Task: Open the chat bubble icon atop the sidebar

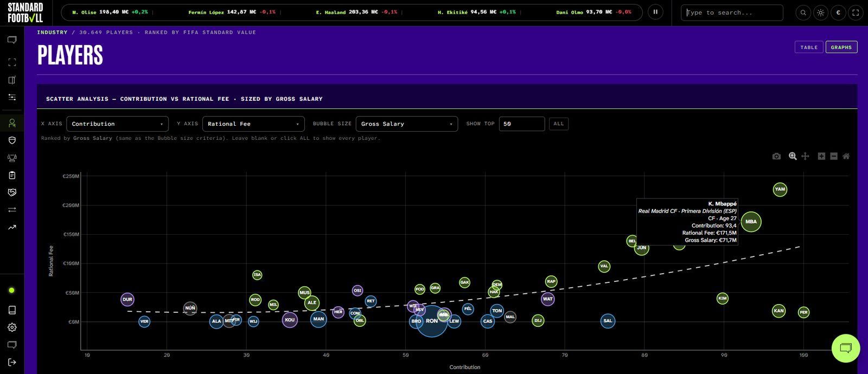Action: pyautogui.click(x=12, y=40)
